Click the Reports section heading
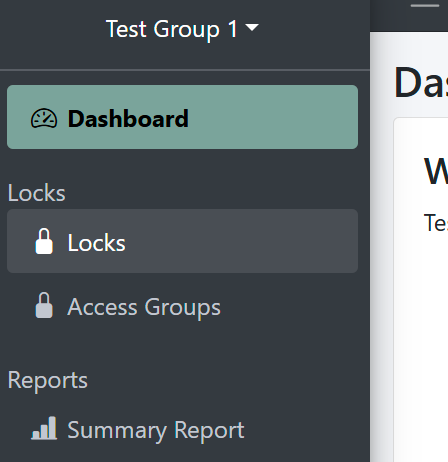The width and height of the screenshot is (448, 462). coord(48,380)
